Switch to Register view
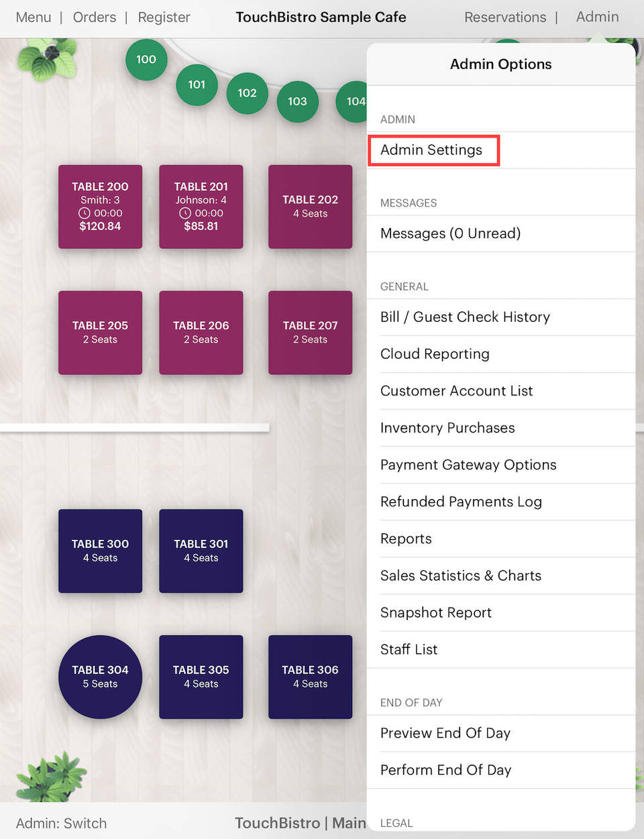 click(x=164, y=17)
